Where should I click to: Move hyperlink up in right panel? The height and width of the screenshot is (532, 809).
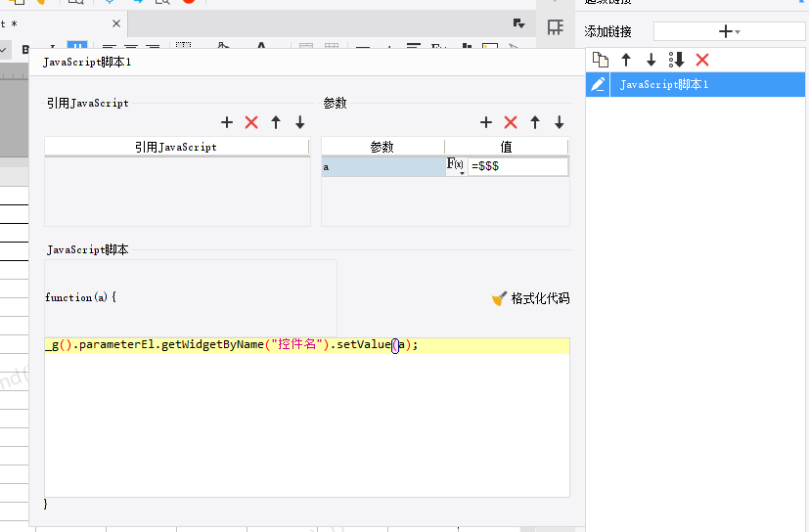click(626, 60)
